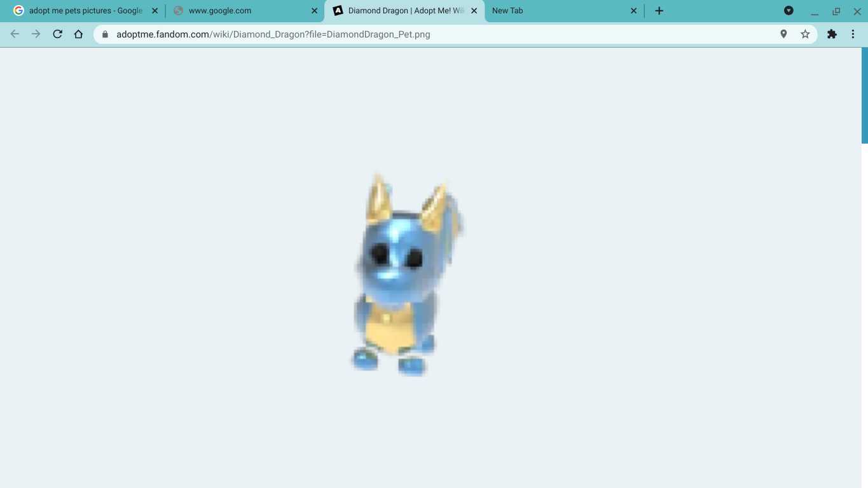Open the extensions puzzle piece menu

coord(832,34)
